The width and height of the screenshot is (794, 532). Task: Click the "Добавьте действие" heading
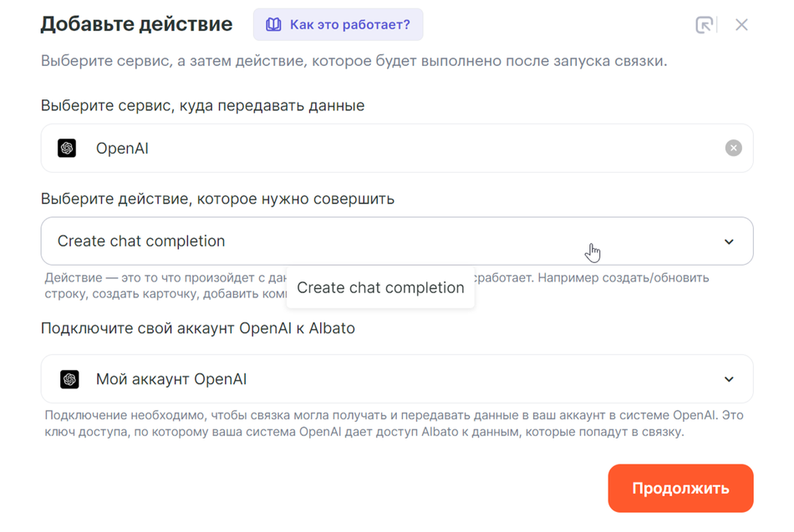coord(136,24)
